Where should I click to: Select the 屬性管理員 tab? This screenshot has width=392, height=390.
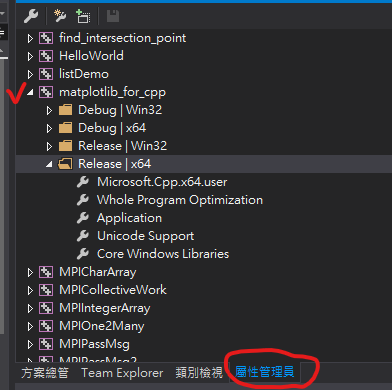[x=265, y=372]
